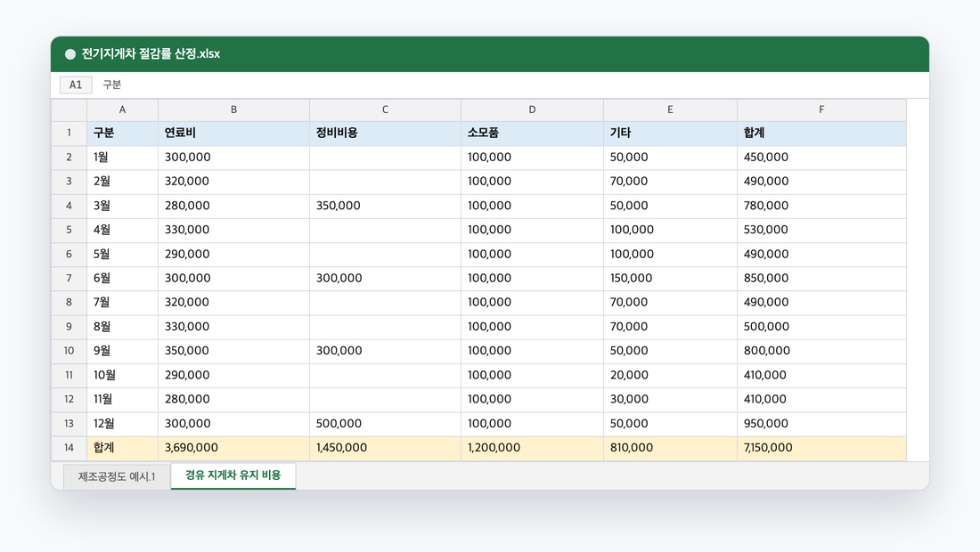
Task: Click the 850,000 total for 6월
Action: pyautogui.click(x=821, y=279)
